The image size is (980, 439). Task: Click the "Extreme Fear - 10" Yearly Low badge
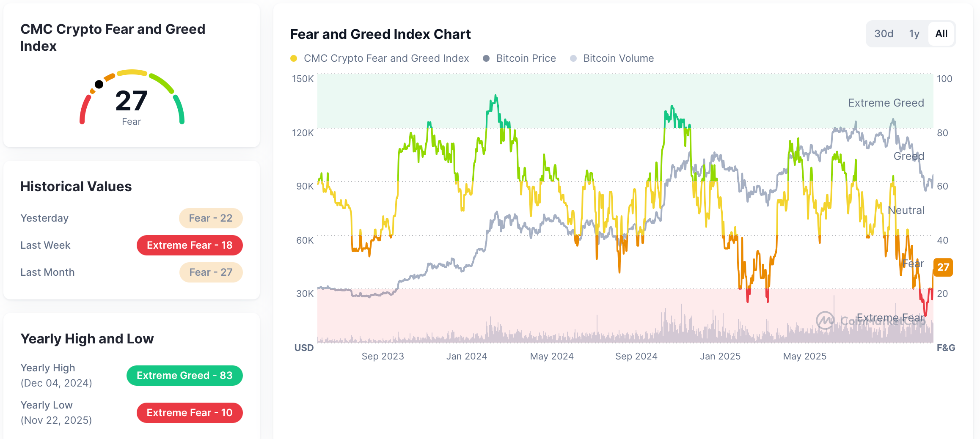189,412
